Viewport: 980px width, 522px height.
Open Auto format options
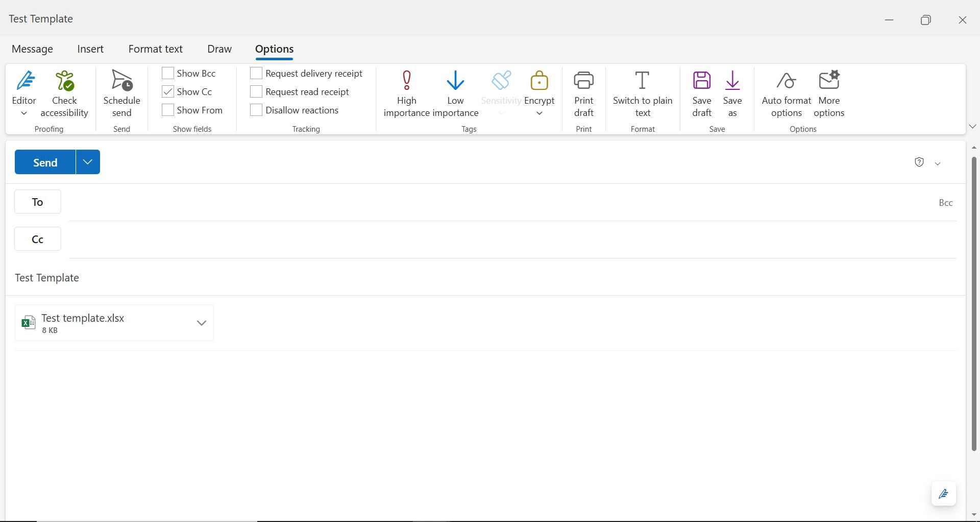[786, 93]
